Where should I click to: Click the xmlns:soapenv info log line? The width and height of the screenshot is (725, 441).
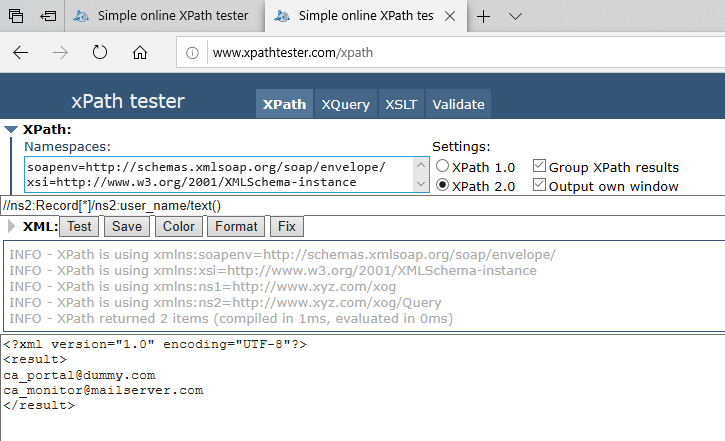282,255
